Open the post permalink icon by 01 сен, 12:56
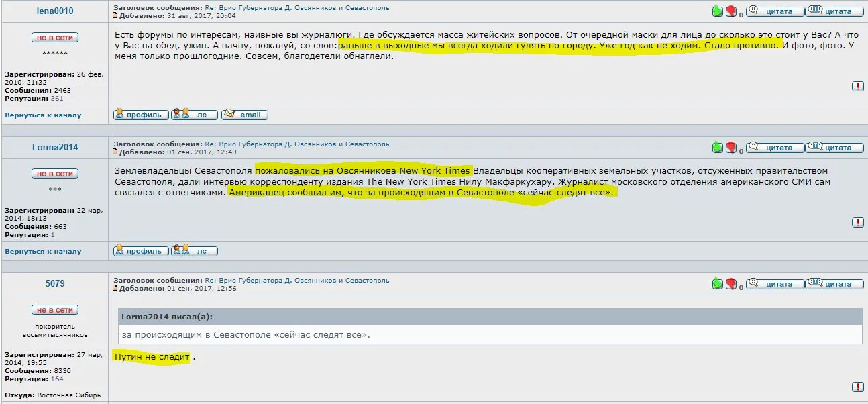 tap(115, 288)
